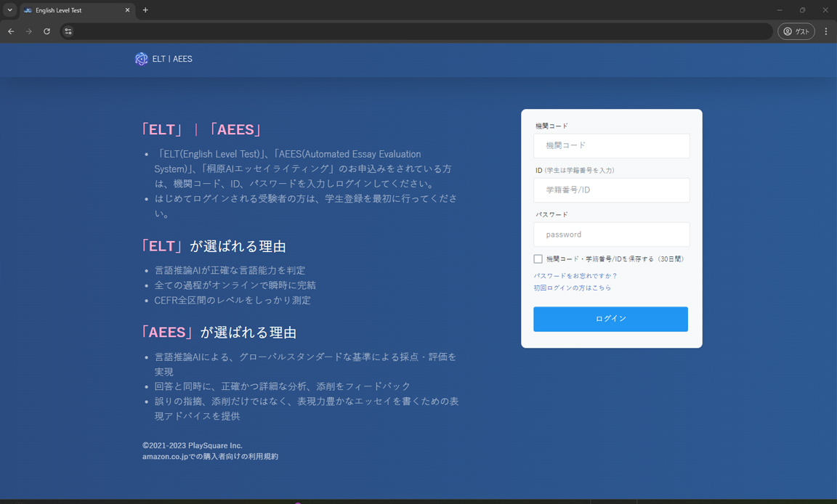Click the 回答と同時に、正確かつ詳細な分析 bullet
The height and width of the screenshot is (504, 837).
click(x=283, y=386)
